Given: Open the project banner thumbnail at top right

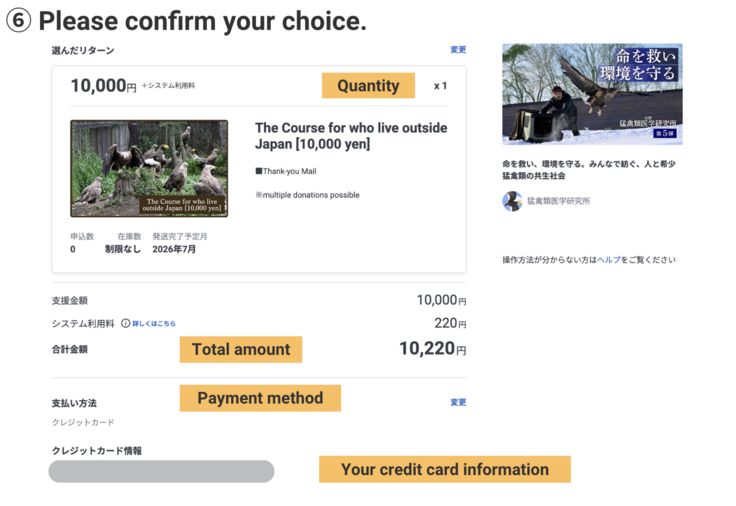Looking at the screenshot, I should [592, 94].
